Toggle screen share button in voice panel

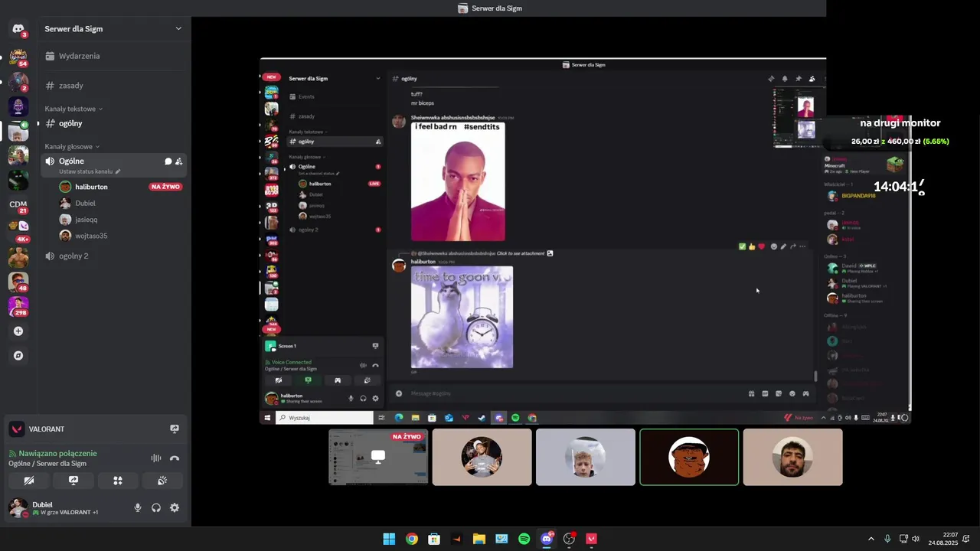73,481
